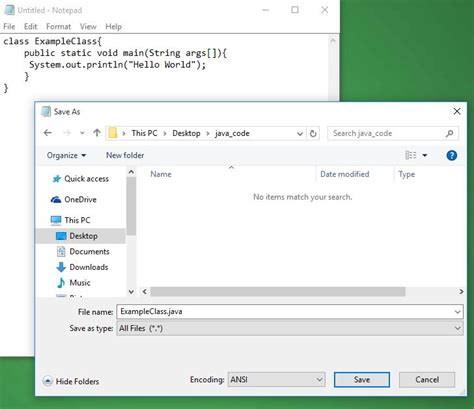Open the Save as type dropdown
The height and width of the screenshot is (409, 474).
[x=290, y=329]
